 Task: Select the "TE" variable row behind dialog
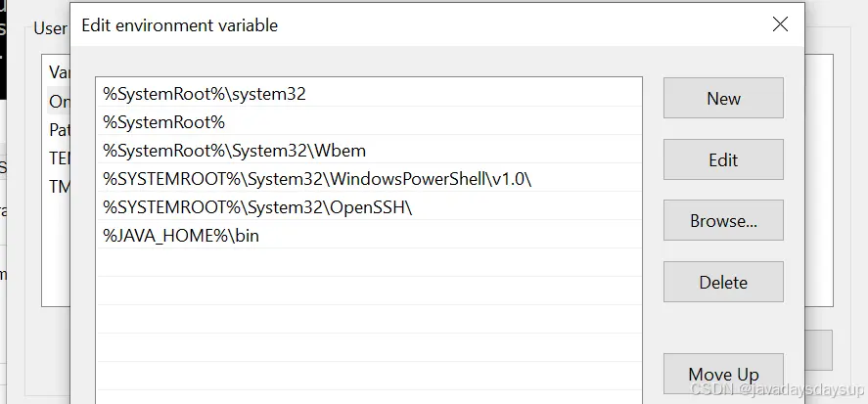click(x=59, y=157)
